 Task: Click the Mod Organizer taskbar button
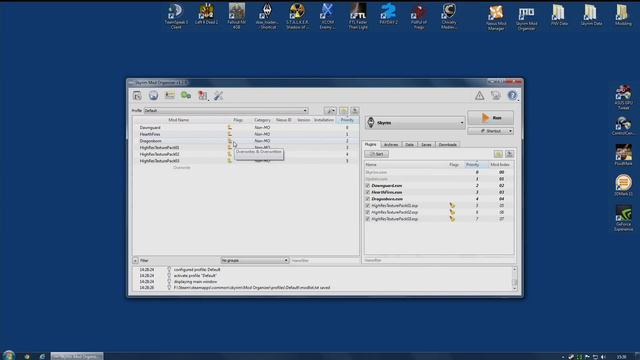77,356
